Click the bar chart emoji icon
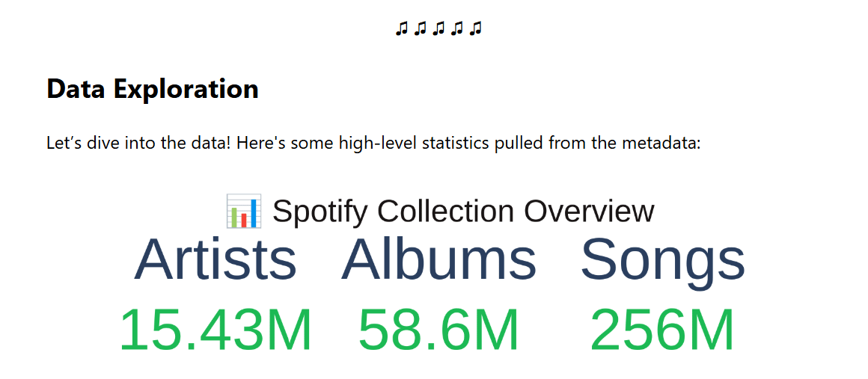Screen dimensions: 868x379 (244, 211)
